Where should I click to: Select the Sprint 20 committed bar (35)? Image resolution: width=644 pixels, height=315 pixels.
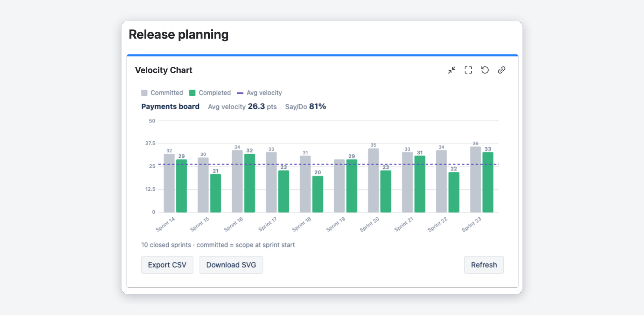(x=373, y=180)
